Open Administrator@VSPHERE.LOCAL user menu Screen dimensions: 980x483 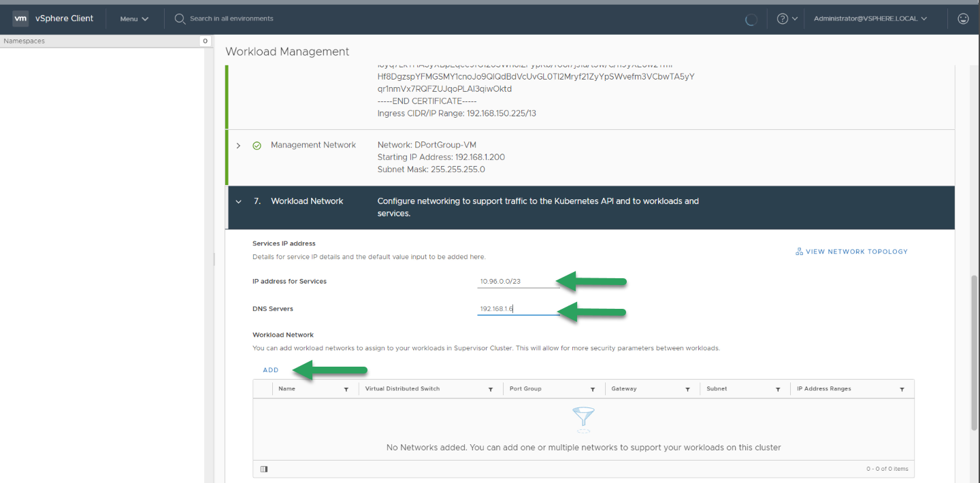tap(870, 19)
